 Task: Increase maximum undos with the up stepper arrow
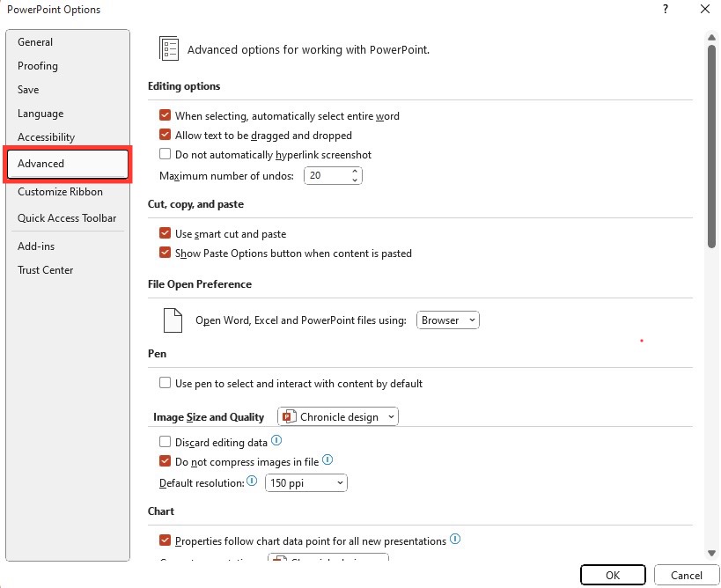[x=355, y=171]
